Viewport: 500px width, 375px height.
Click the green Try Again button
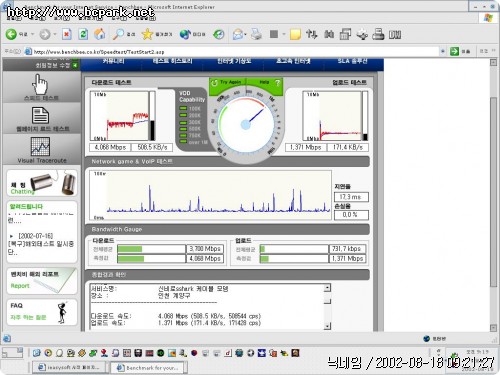point(227,82)
